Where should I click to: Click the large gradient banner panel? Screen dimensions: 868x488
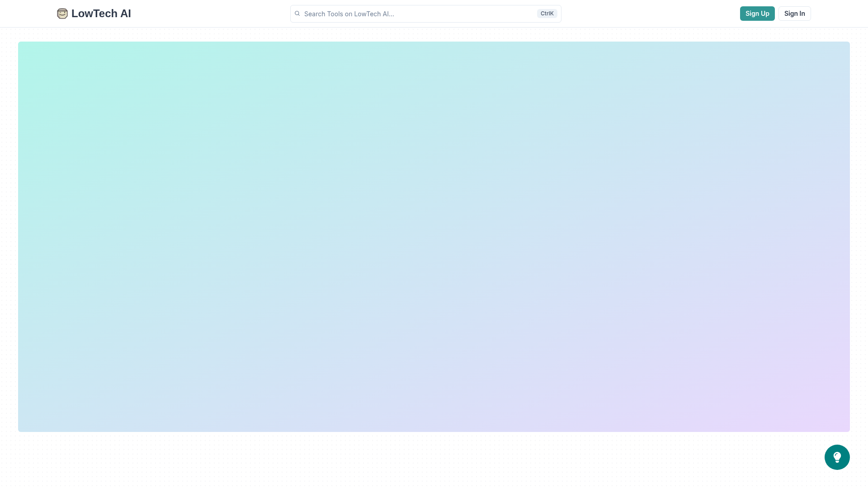coord(434,236)
